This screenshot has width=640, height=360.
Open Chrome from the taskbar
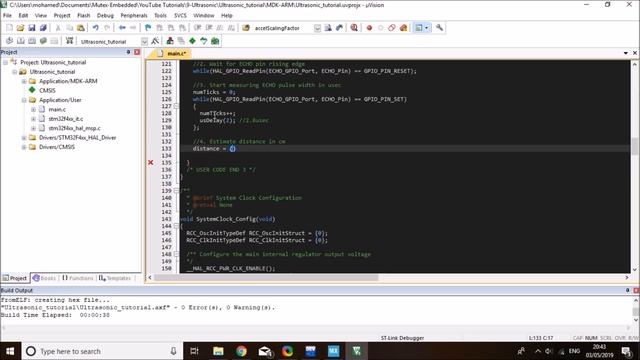pos(241,351)
